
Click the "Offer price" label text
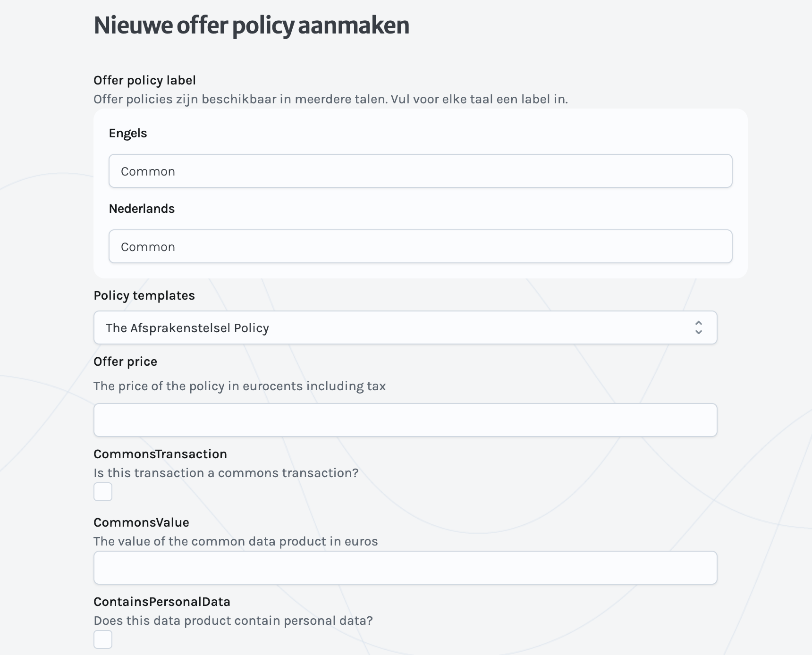(125, 362)
